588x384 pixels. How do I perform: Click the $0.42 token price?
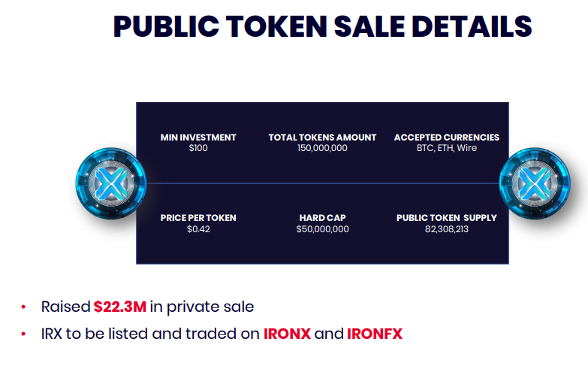point(198,229)
